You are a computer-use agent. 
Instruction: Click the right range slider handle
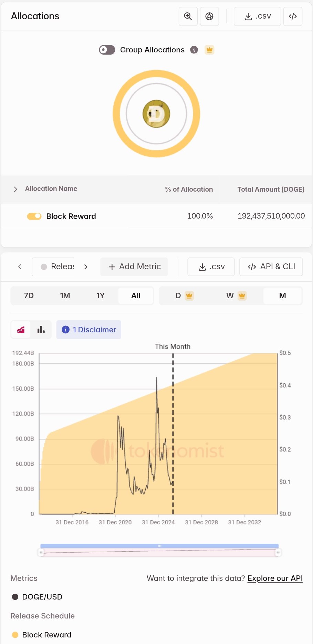click(x=278, y=552)
